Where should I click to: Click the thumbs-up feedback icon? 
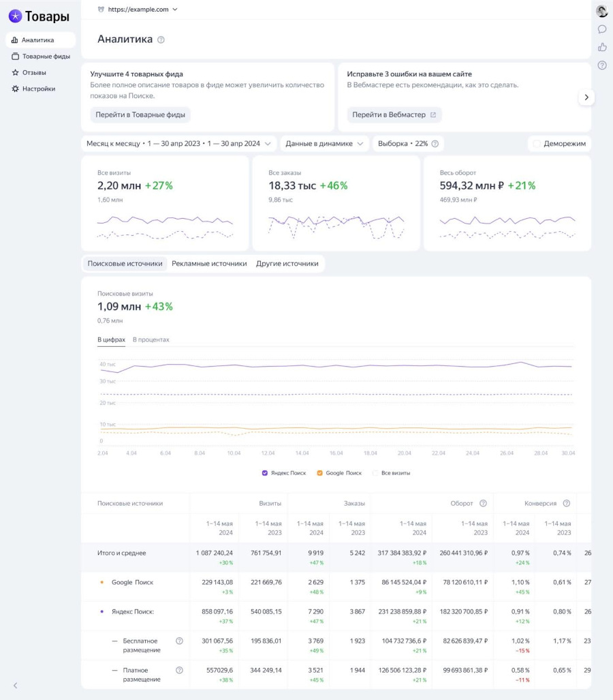coord(602,47)
